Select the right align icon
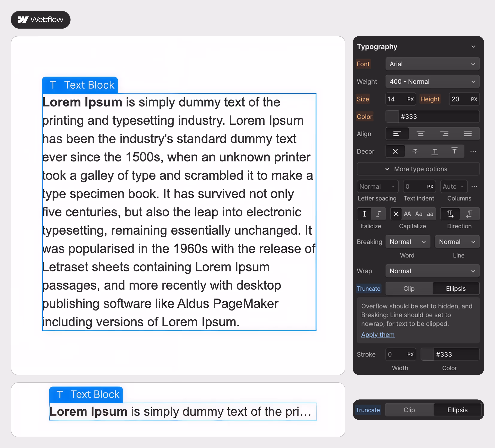 (444, 134)
